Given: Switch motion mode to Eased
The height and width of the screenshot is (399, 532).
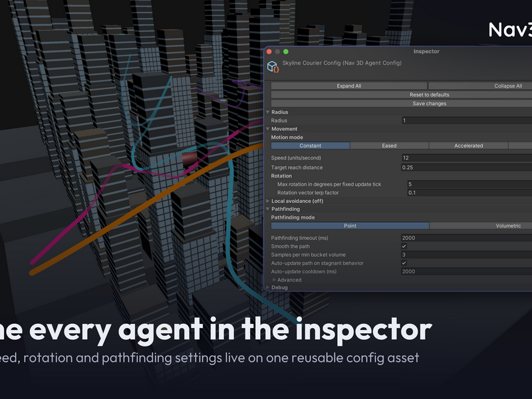Looking at the screenshot, I should point(389,146).
